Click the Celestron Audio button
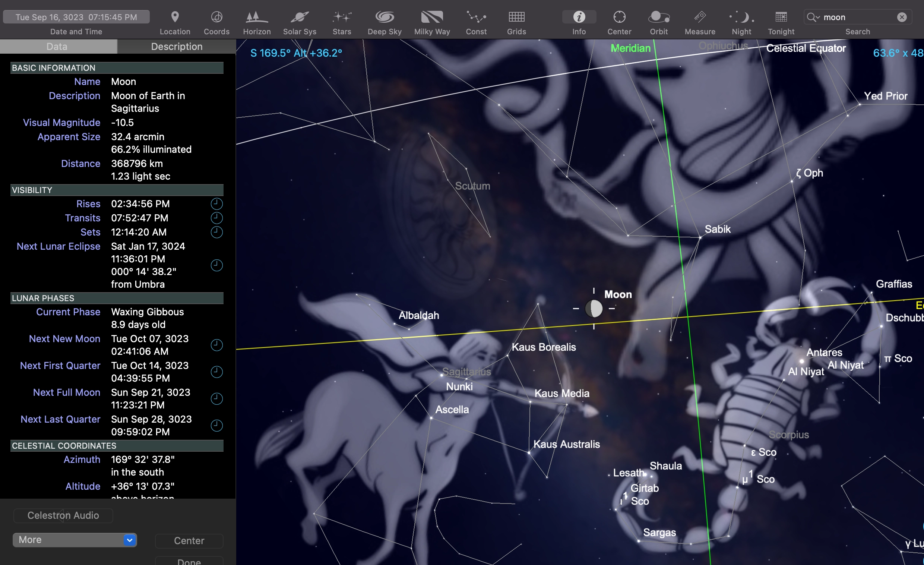The image size is (924, 565). coord(63,515)
